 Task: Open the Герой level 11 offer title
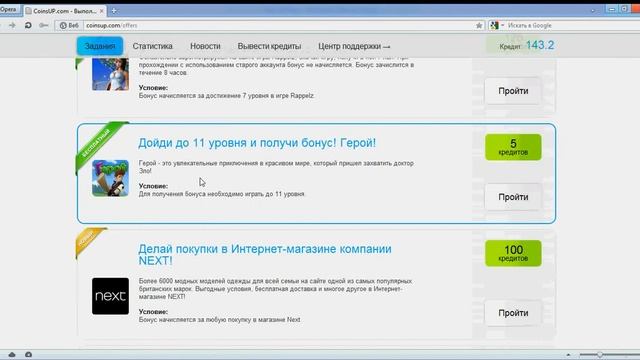click(257, 143)
